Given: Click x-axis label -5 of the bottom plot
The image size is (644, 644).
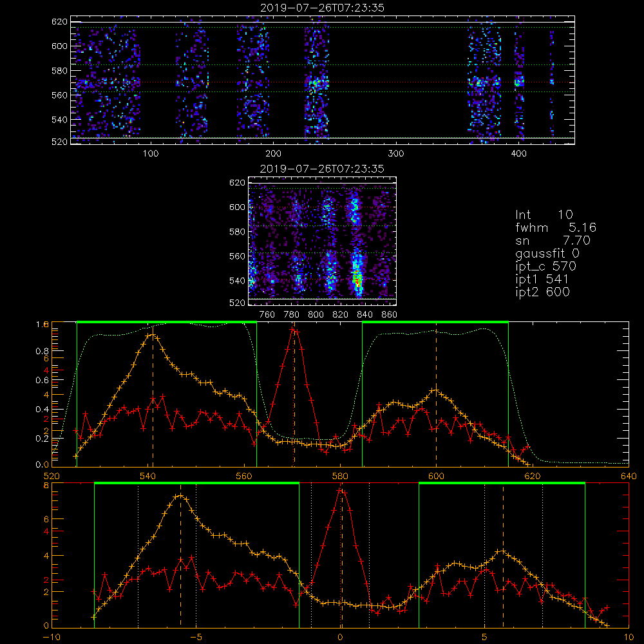Looking at the screenshot, I should 196,638.
